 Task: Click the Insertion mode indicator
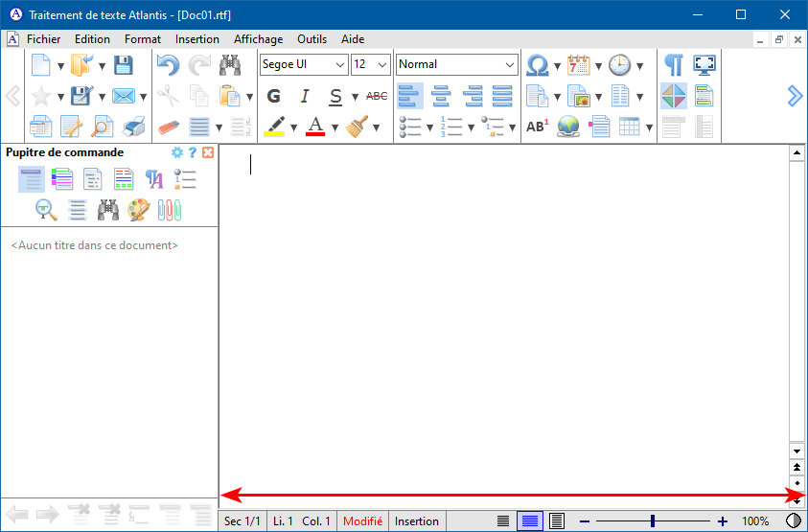click(x=416, y=521)
